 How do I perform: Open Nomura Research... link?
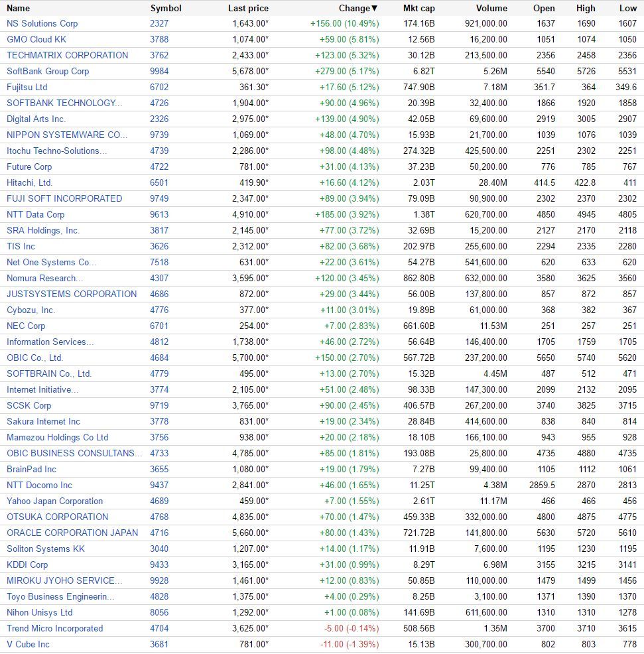[44, 278]
